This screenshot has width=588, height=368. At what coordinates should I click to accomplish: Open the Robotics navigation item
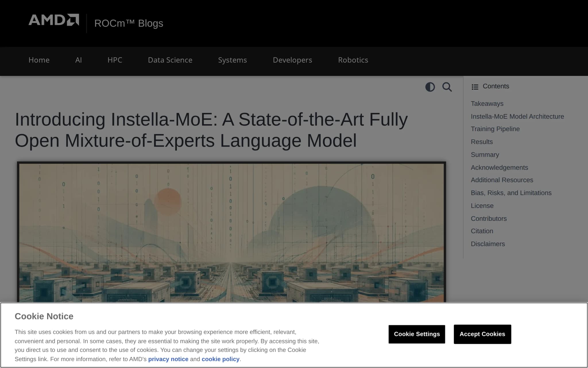pyautogui.click(x=353, y=60)
